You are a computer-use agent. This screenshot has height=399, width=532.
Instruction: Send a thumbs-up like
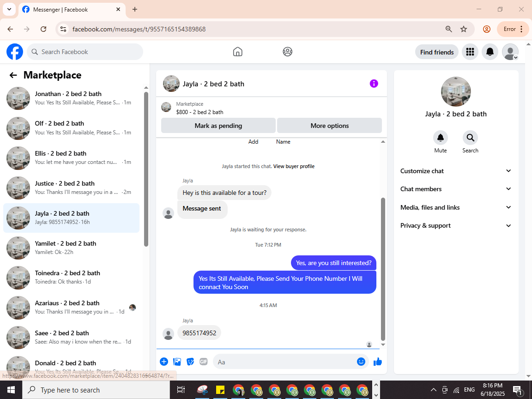tap(378, 362)
